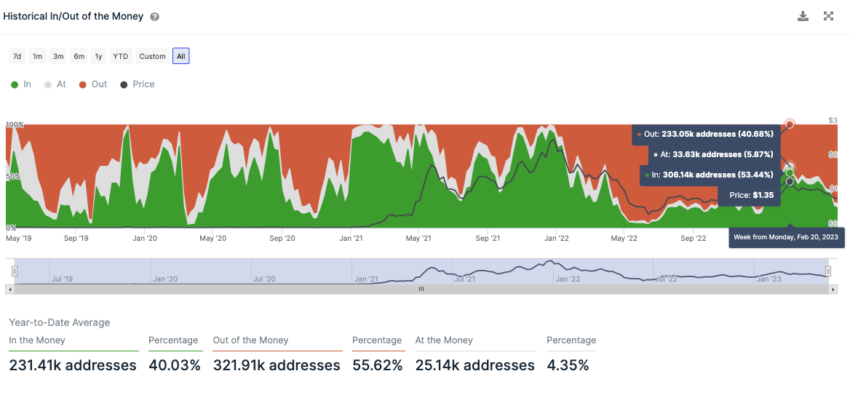The width and height of the screenshot is (850, 395).
Task: Toggle the At series legend
Action: (55, 85)
